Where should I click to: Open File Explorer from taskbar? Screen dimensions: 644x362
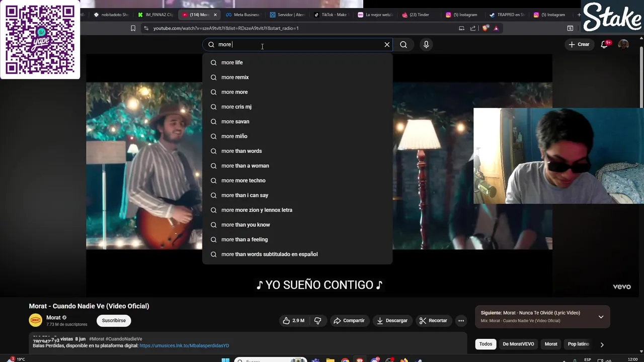coord(330,360)
